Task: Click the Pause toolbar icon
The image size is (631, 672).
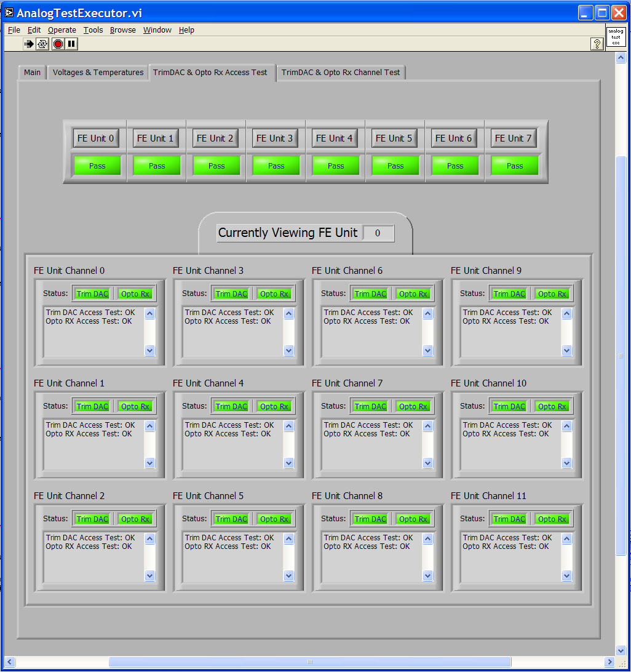Action: coord(72,44)
